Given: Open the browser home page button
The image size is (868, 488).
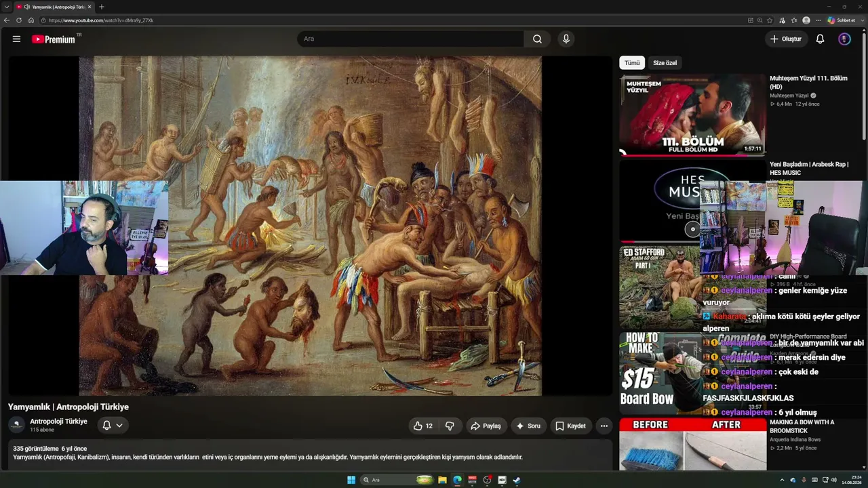Looking at the screenshot, I should point(31,20).
